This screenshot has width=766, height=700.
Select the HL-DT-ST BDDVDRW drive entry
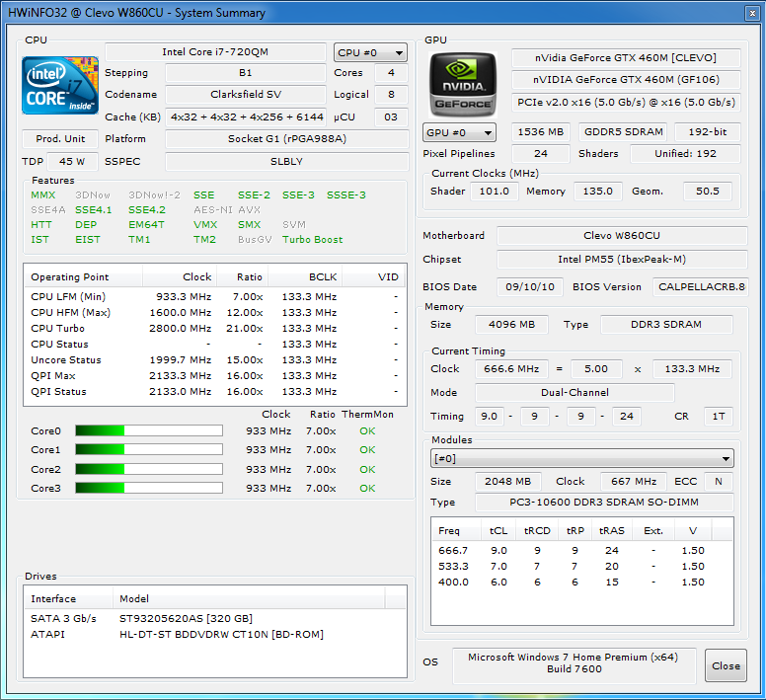pyautogui.click(x=215, y=634)
